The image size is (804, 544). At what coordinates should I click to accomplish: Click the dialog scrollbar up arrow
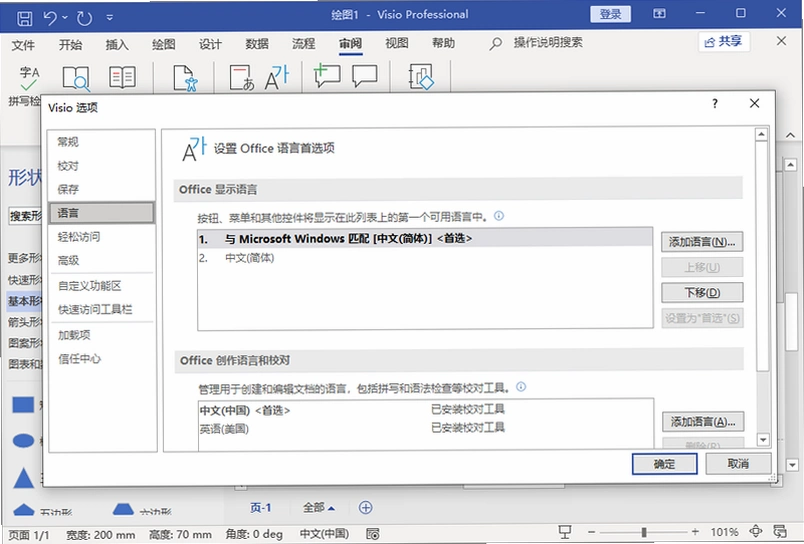pyautogui.click(x=761, y=135)
